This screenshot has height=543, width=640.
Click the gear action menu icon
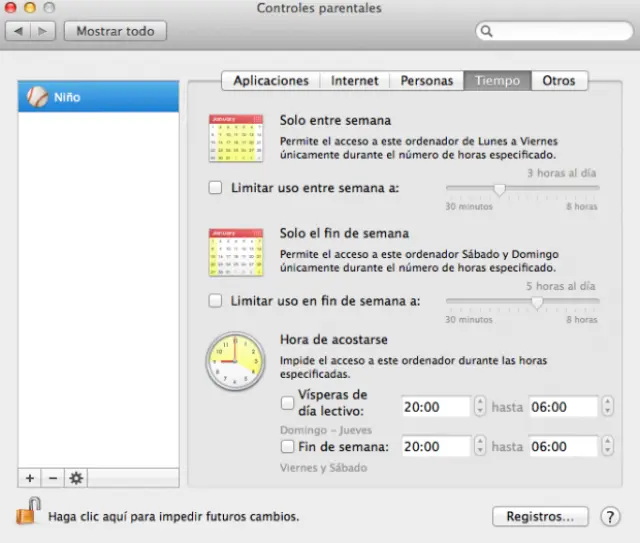point(76,478)
